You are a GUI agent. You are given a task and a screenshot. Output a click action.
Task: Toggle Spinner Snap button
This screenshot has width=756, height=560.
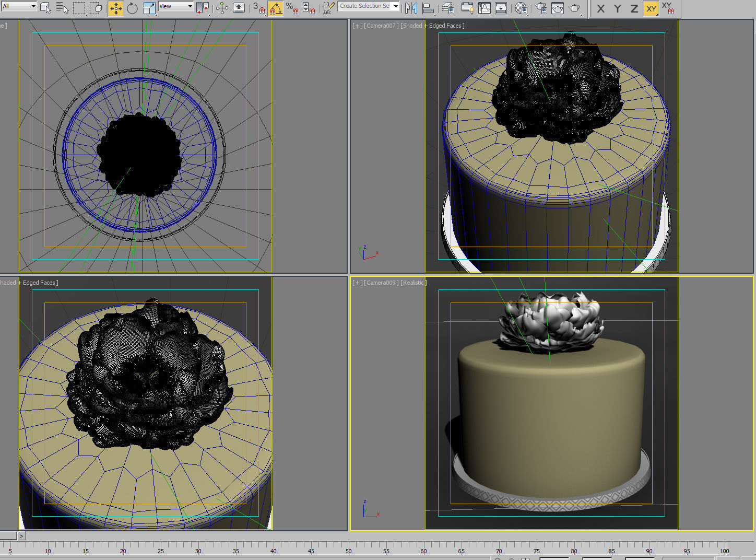309,8
